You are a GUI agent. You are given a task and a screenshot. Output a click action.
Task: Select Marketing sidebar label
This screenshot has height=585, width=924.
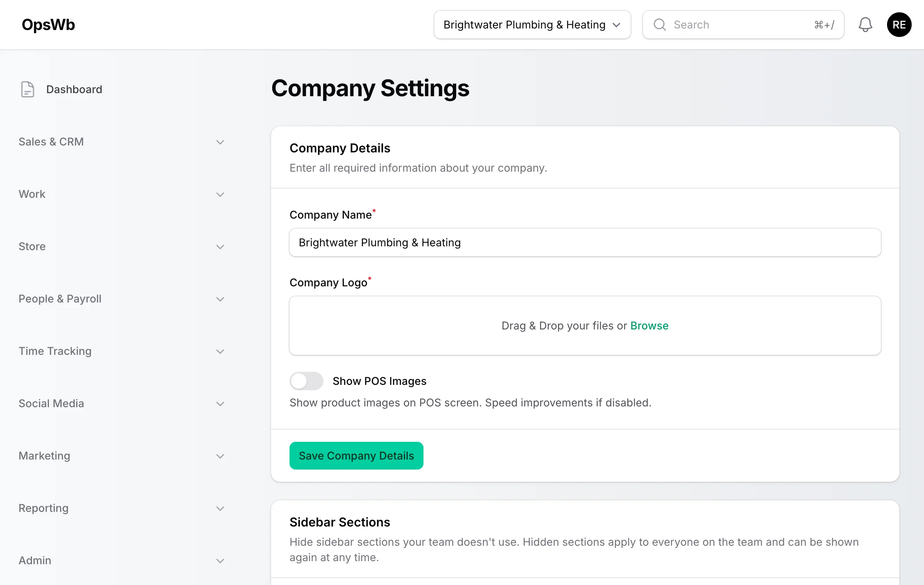click(x=44, y=456)
